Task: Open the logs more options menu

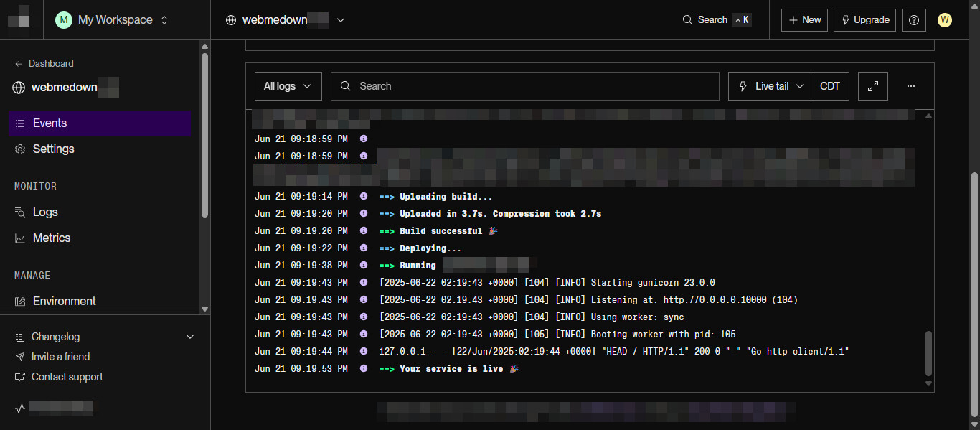Action: point(911,86)
